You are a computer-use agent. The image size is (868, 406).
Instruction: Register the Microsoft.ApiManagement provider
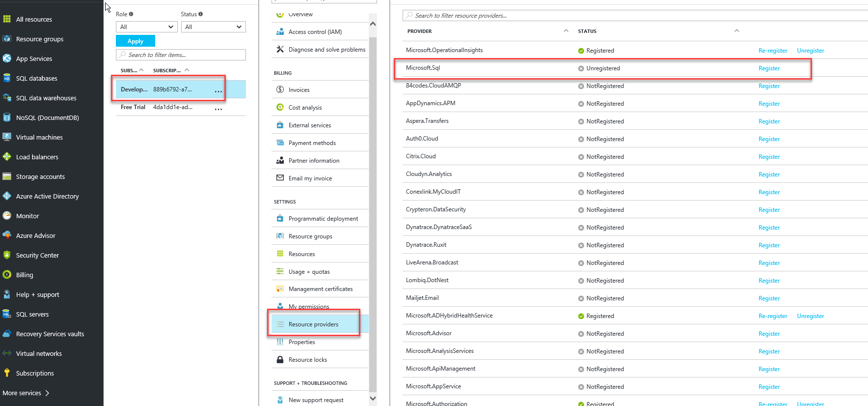tap(769, 369)
